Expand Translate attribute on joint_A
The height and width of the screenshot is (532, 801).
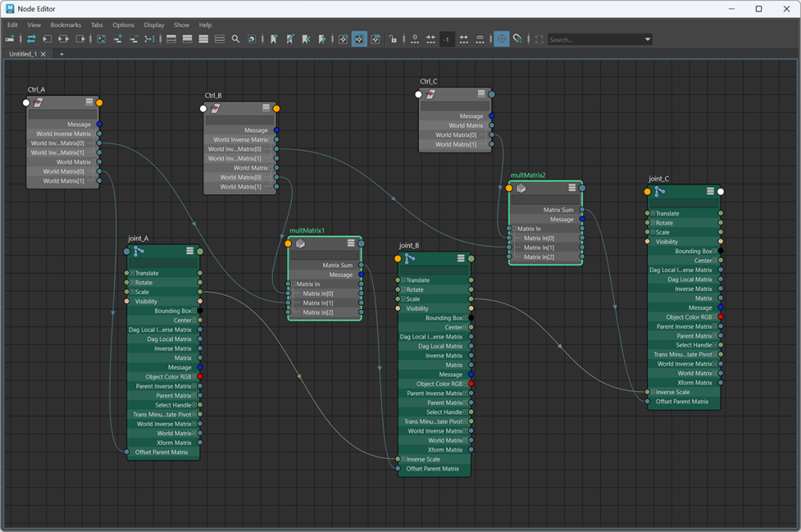click(132, 273)
